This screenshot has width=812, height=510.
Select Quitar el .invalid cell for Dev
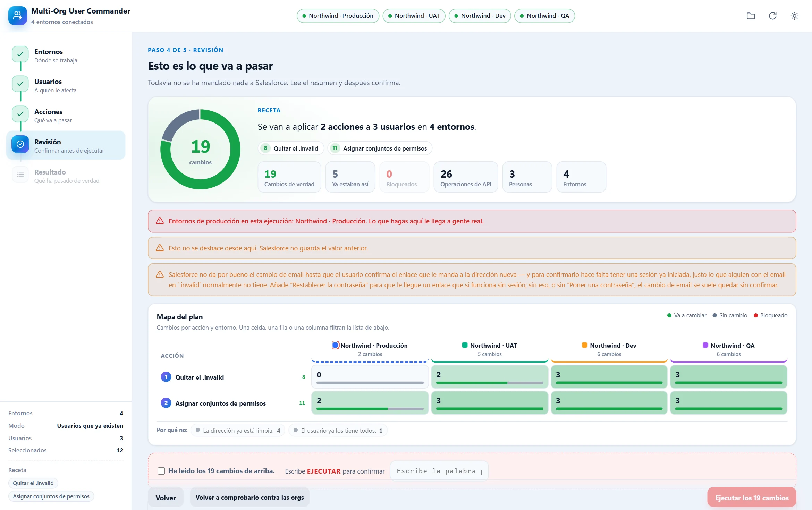609,377
